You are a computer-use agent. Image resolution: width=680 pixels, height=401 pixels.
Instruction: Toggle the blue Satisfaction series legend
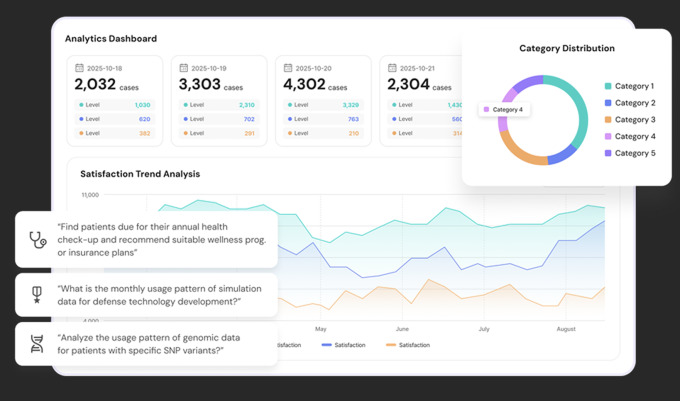click(343, 345)
